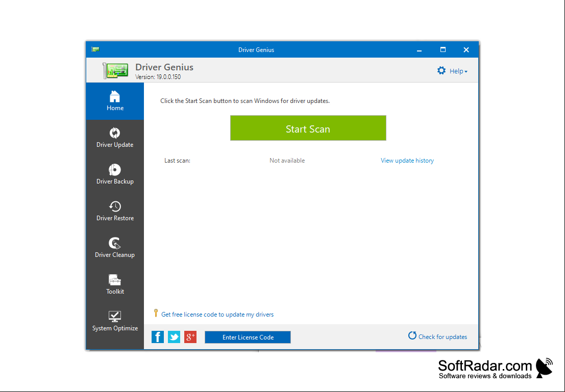The width and height of the screenshot is (565, 392).
Task: Minimize the Driver Genius window
Action: click(419, 50)
